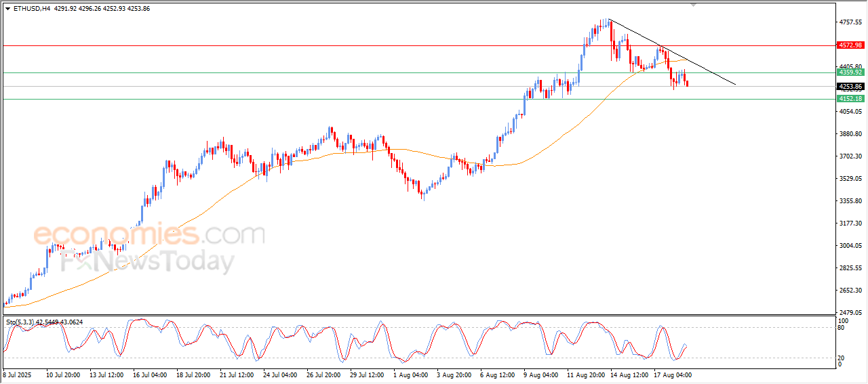The height and width of the screenshot is (384, 868).
Task: Click the stochastic 80 level label
Action: [842, 328]
